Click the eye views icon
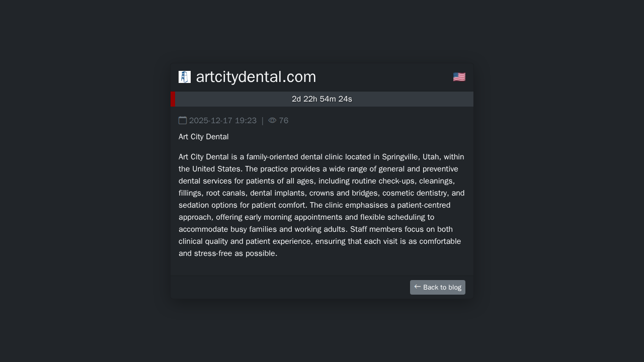Image resolution: width=644 pixels, height=362 pixels. pos(272,121)
